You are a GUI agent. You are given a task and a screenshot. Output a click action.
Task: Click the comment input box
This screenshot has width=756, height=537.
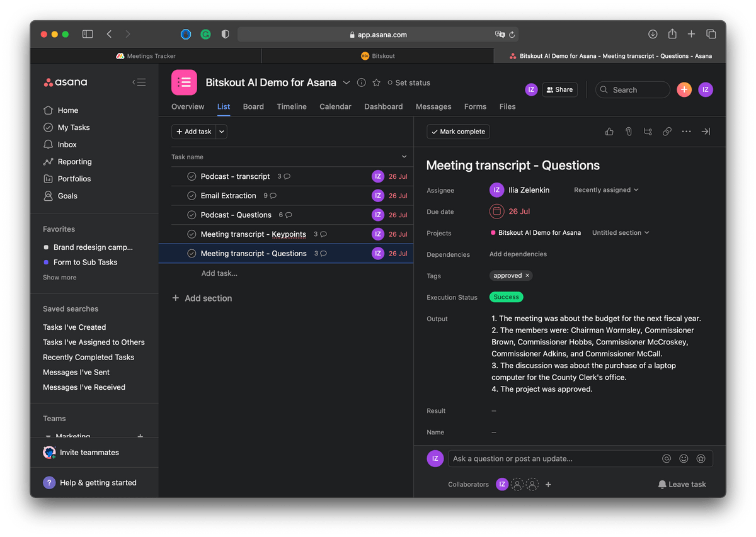click(581, 459)
